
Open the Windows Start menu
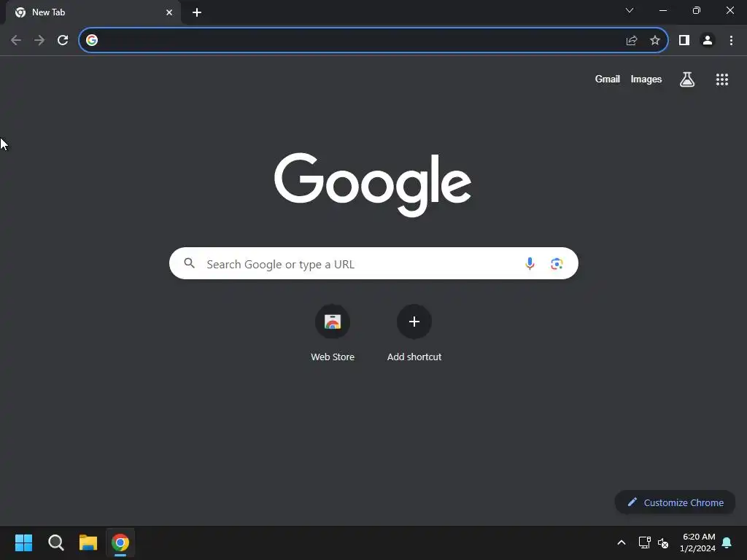(x=24, y=542)
